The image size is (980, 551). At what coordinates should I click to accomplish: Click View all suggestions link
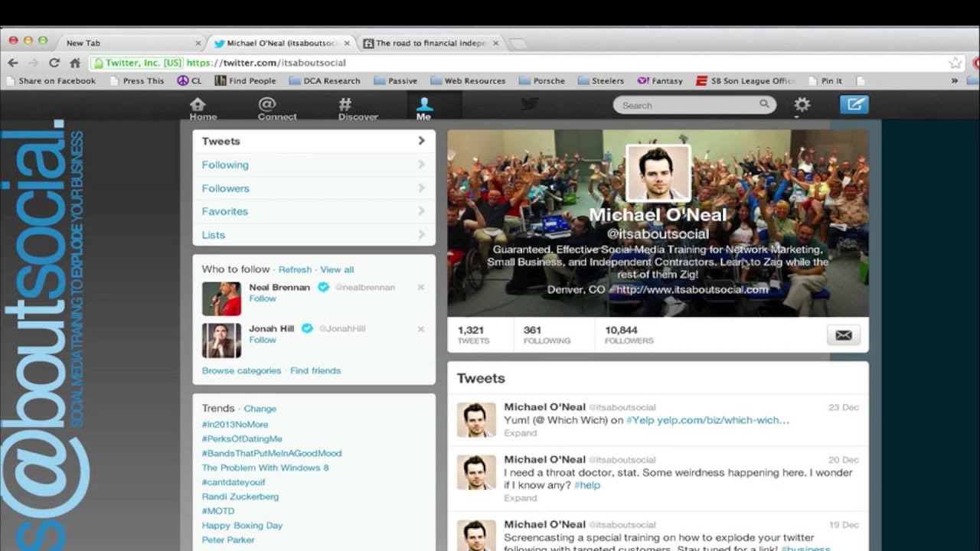pyautogui.click(x=337, y=269)
